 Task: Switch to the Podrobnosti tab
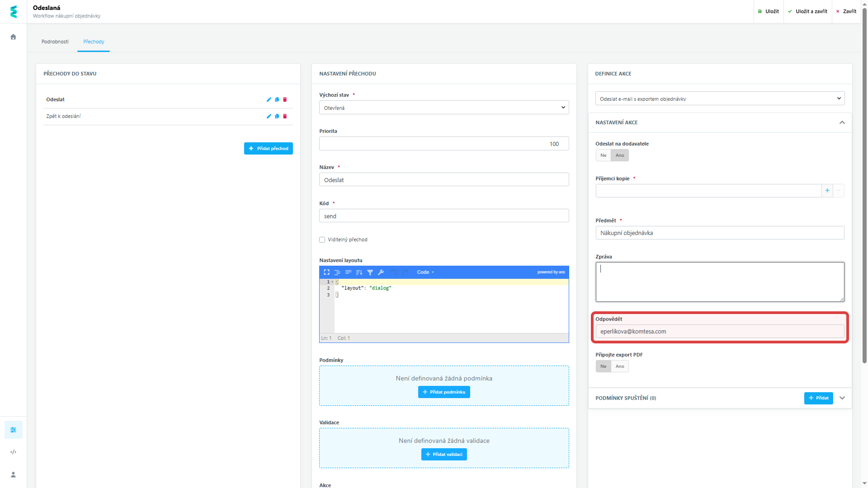[55, 41]
